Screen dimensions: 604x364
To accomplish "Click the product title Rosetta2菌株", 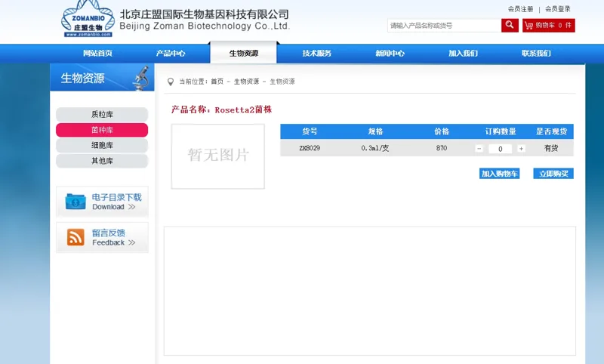I will click(243, 110).
